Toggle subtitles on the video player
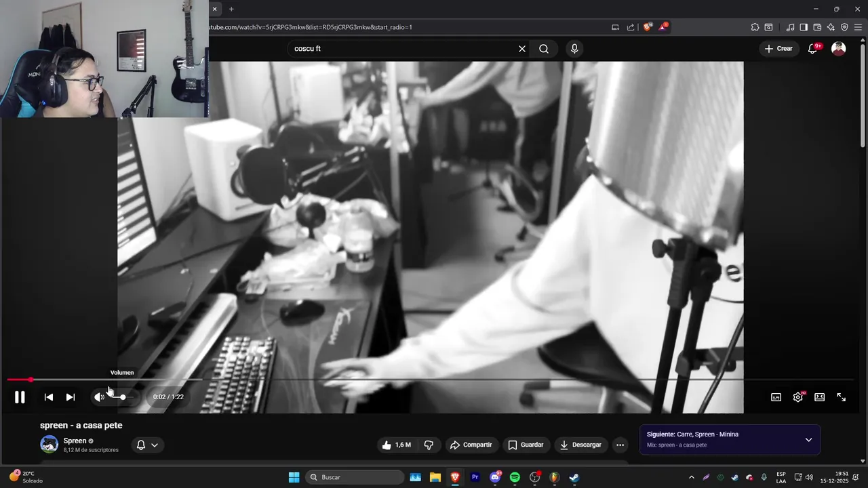 point(776,397)
